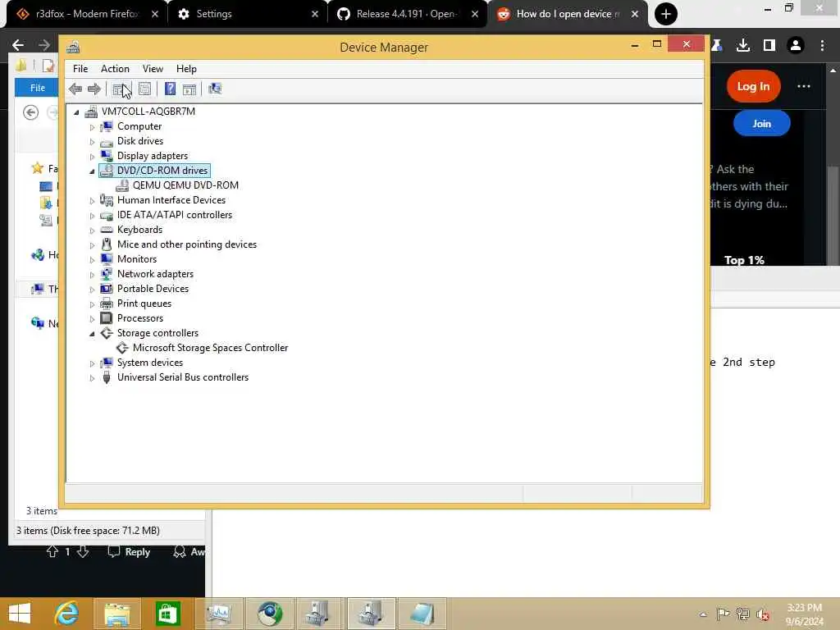Expand the Keyboards category
The height and width of the screenshot is (630, 840).
92,231
